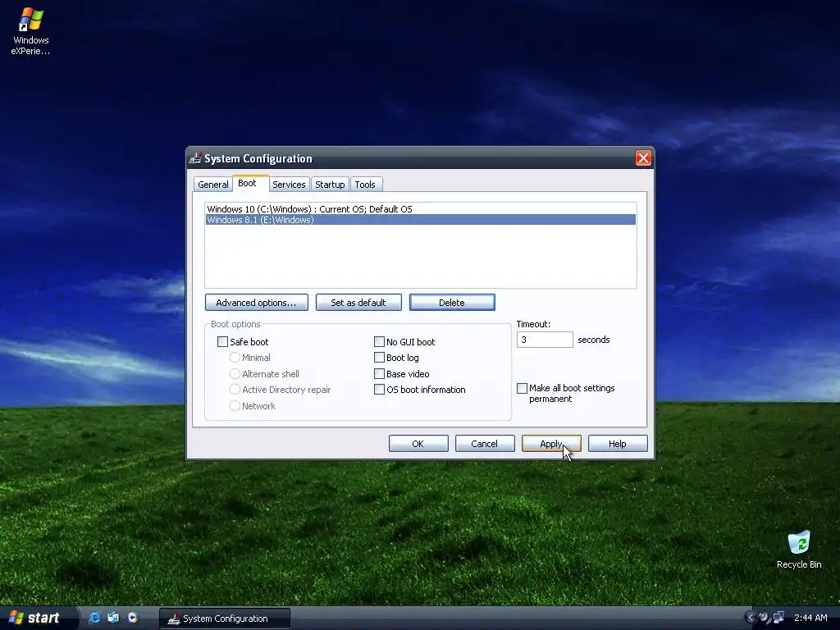Confirm with the OK button
840x630 pixels.
pos(418,444)
